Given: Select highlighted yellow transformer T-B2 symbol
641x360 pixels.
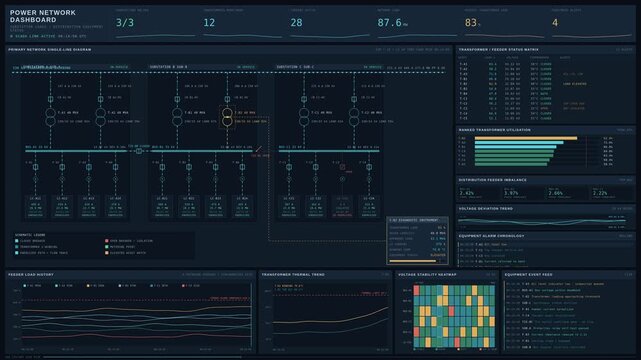Looking at the screenshot, I should point(227,117).
